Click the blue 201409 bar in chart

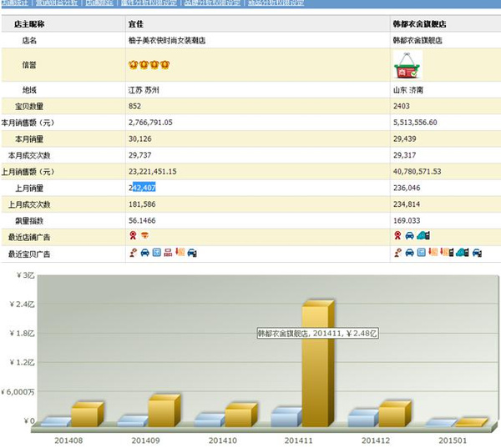133,421
